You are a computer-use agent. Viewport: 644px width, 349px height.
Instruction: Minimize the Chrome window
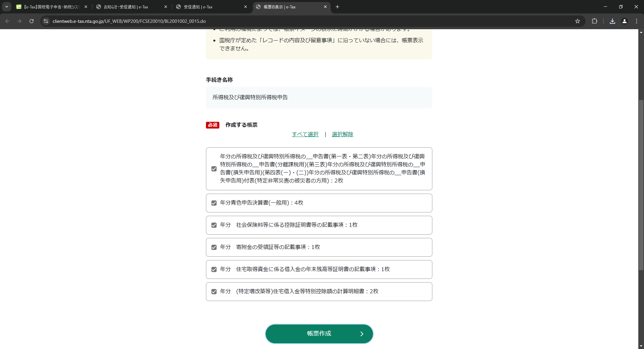pos(605,7)
